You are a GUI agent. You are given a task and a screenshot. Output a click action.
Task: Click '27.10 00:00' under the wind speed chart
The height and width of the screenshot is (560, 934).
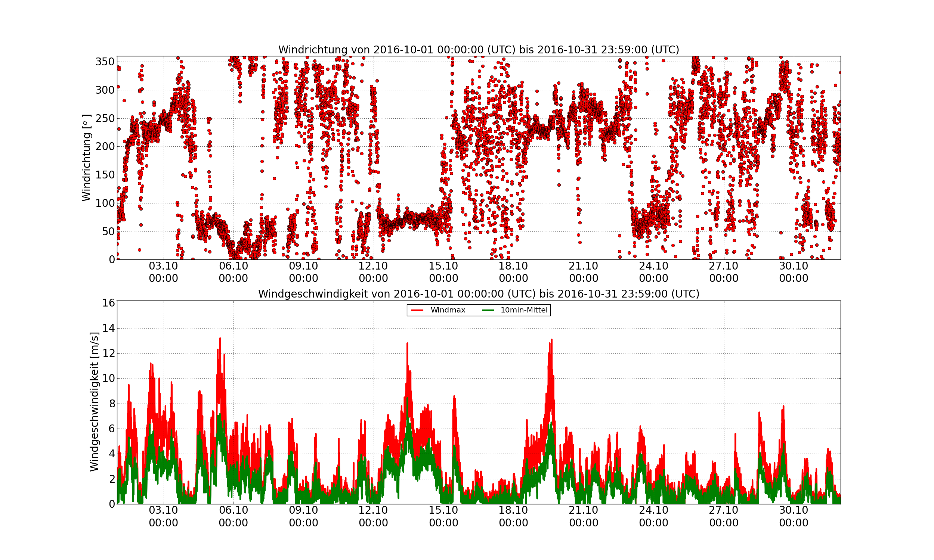coord(724,517)
